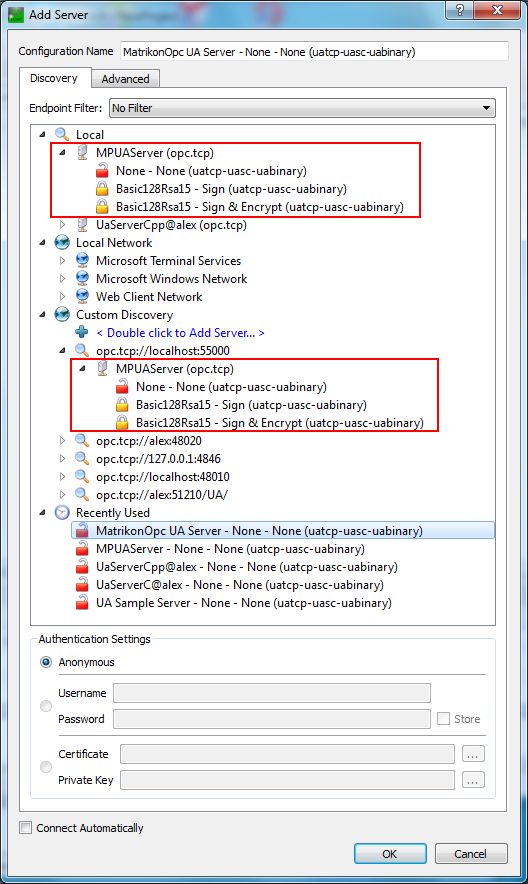Screen dimensions: 528x884
Task: Click the Private Key path input field
Action: [287, 780]
